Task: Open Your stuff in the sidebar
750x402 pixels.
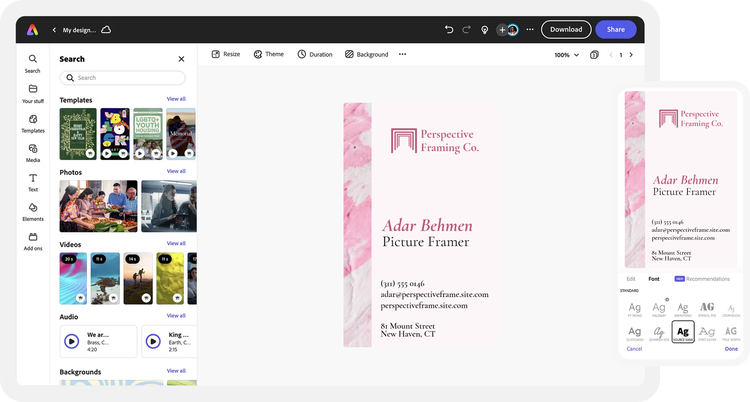Action: tap(33, 94)
